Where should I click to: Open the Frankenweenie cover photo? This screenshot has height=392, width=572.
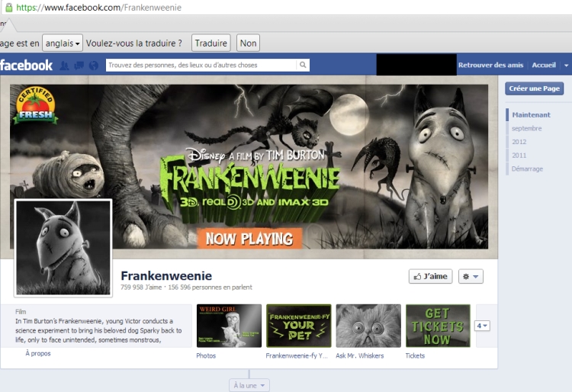point(249,167)
